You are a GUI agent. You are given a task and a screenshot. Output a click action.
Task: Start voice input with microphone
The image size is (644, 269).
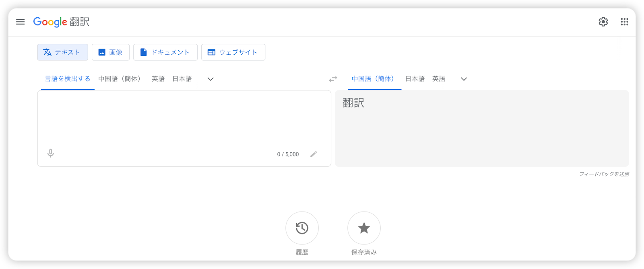pos(50,153)
